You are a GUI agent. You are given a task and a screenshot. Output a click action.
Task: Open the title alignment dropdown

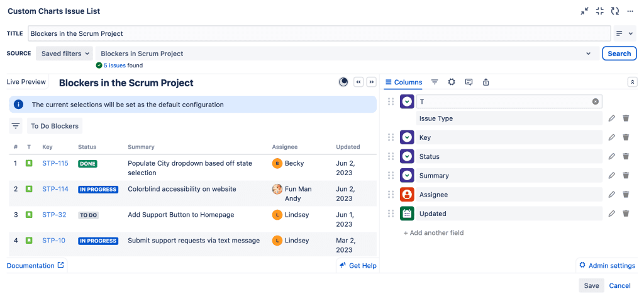click(625, 33)
